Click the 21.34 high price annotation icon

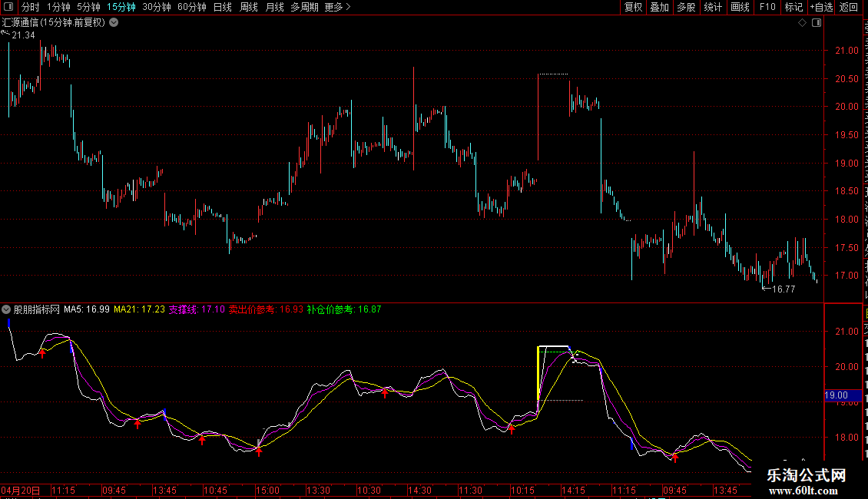point(5,34)
